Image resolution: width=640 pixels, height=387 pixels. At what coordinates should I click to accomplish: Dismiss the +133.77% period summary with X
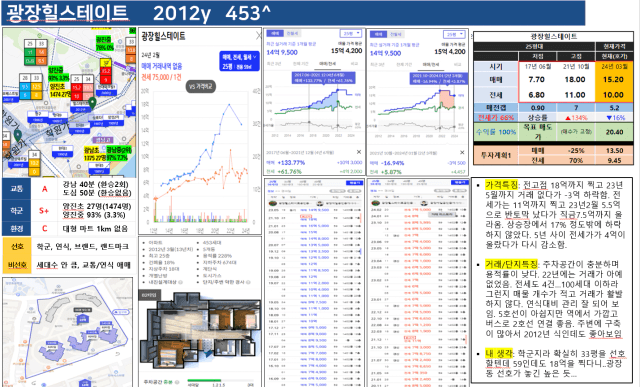pyautogui.click(x=359, y=152)
